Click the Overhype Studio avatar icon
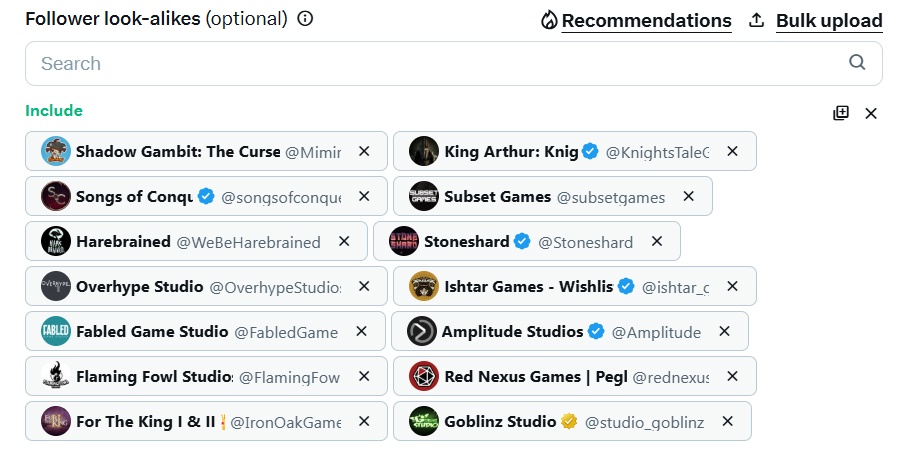 pyautogui.click(x=56, y=286)
